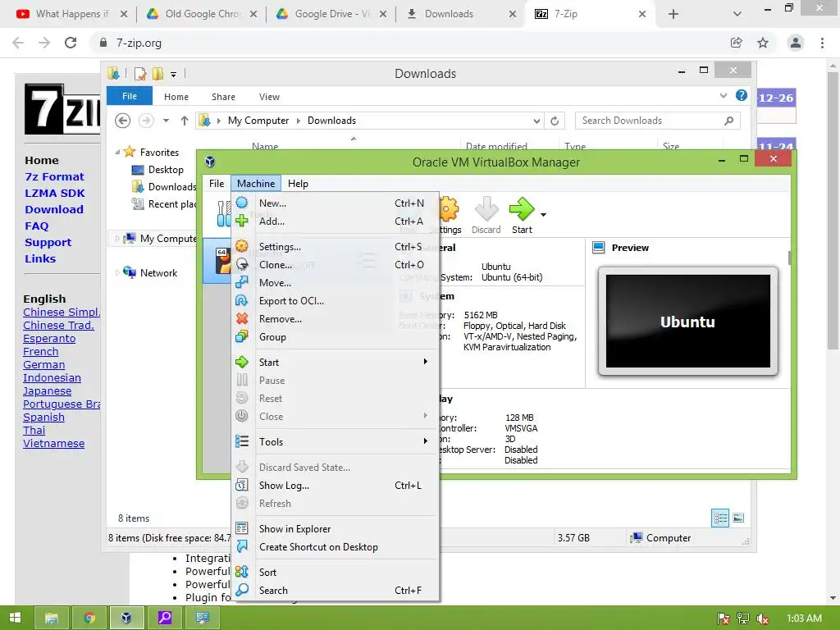This screenshot has width=840, height=630.
Task: Click the Tools list icon in menu
Action: [242, 441]
